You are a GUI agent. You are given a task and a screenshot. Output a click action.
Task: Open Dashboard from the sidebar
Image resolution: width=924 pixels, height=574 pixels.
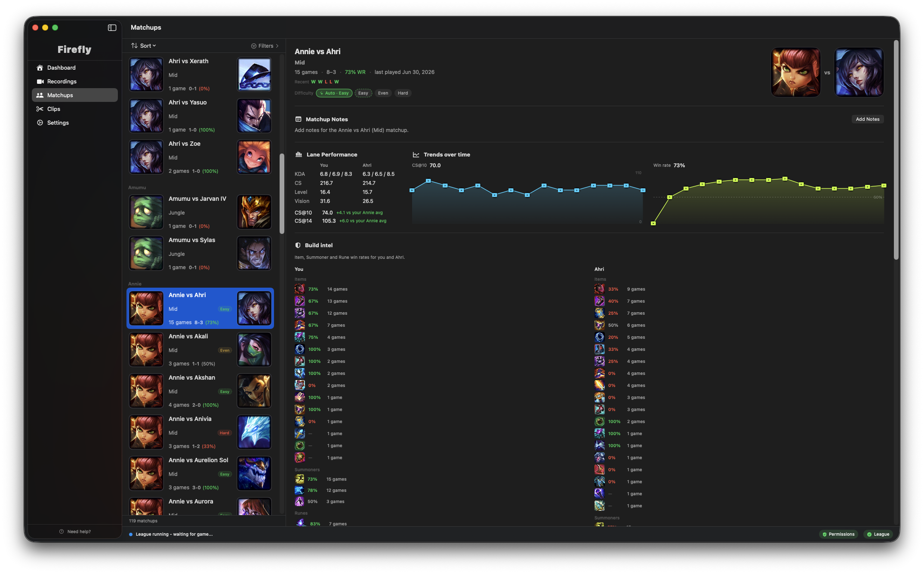(74, 68)
